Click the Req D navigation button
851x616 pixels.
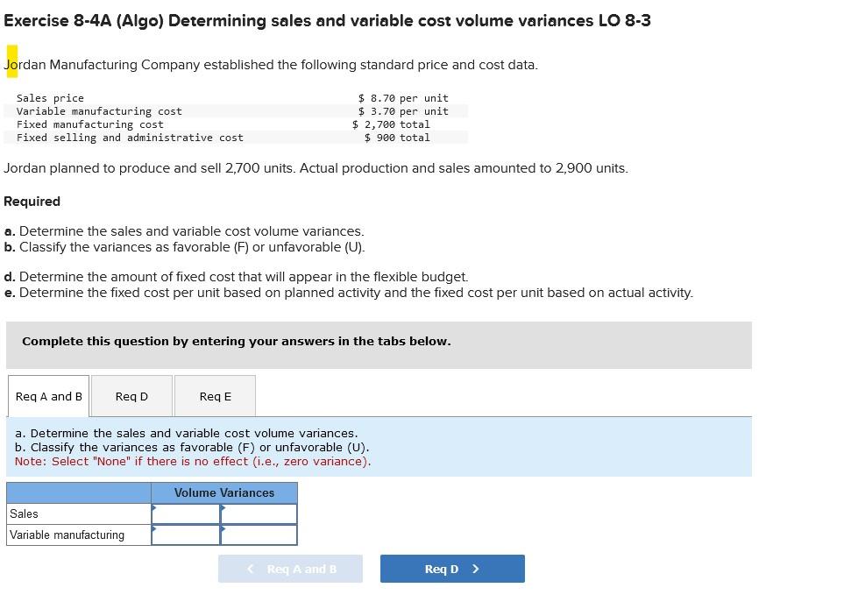(x=451, y=568)
